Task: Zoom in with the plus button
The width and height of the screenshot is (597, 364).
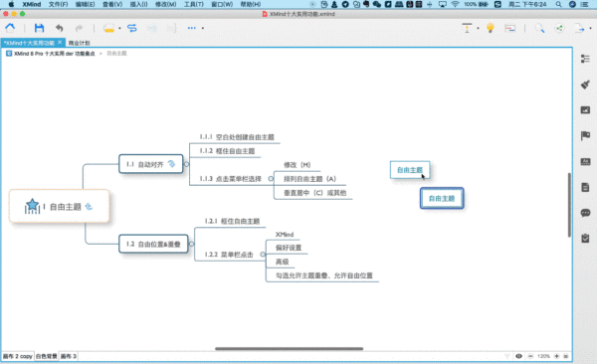Action: pos(556,356)
